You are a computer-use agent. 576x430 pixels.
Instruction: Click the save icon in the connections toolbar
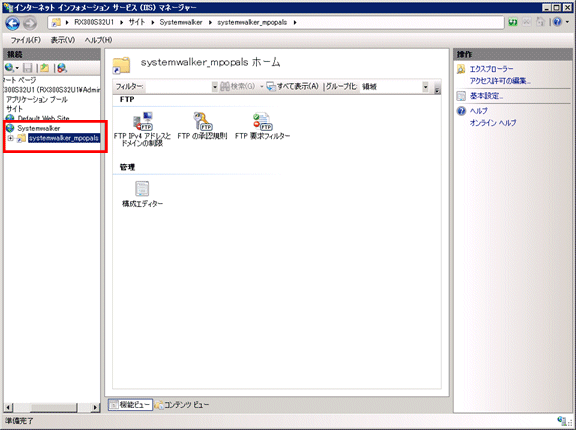[28, 68]
